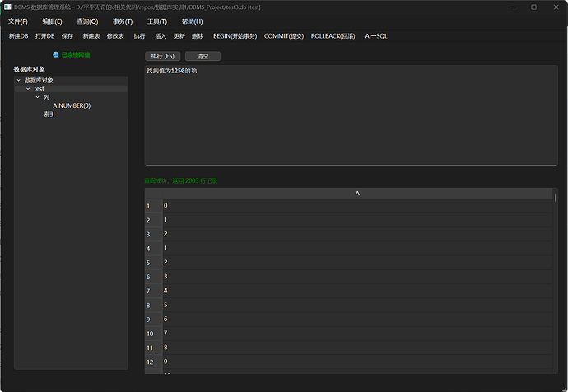
Task: Click the 清空 button
Action: click(203, 56)
